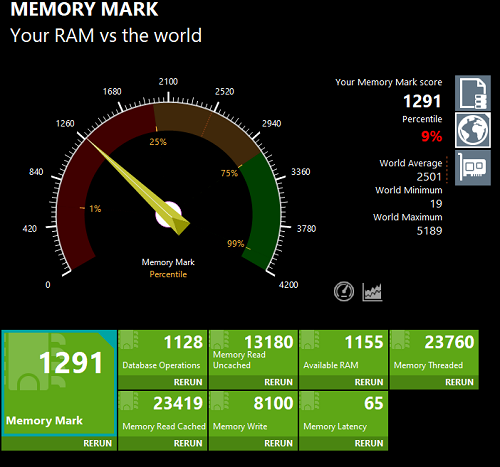Click the 3360 scale label on the gauge
This screenshot has width=500, height=467.
pos(301,172)
